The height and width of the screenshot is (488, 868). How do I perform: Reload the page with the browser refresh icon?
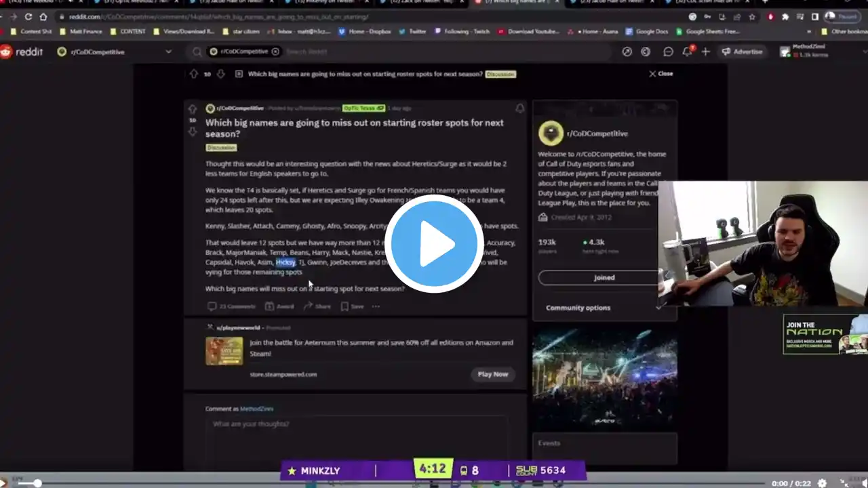pos(28,17)
